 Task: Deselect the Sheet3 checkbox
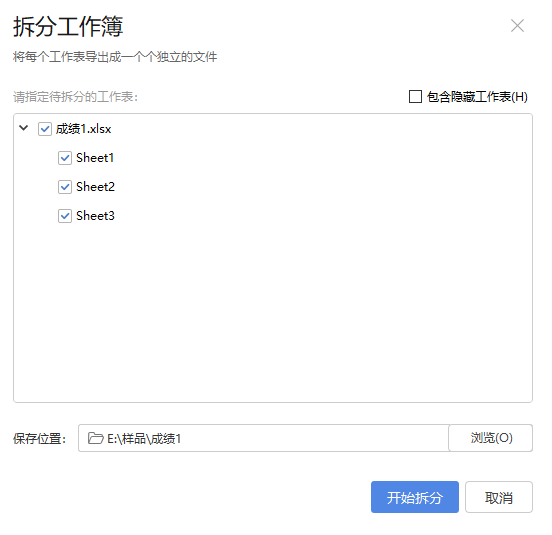pyautogui.click(x=65, y=215)
